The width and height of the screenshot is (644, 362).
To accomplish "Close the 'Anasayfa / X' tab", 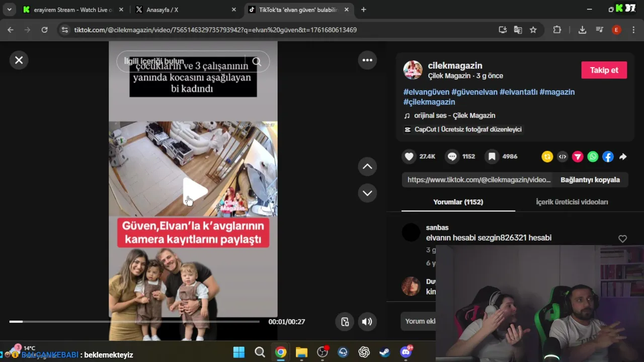I will [233, 10].
